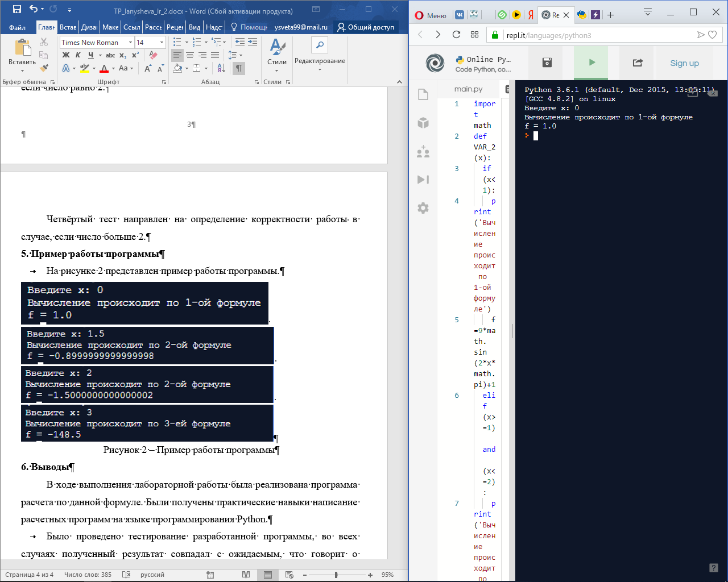The image size is (728, 582).
Task: Switch to the Вид ribbon tab
Action: click(x=195, y=27)
